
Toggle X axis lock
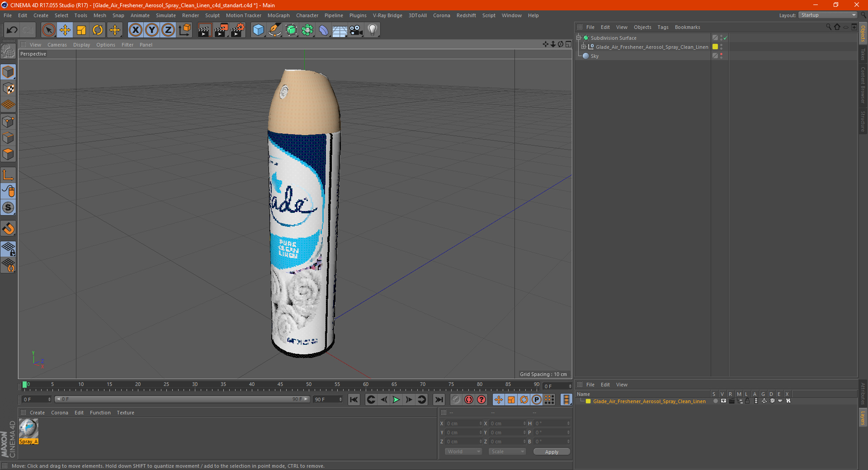coord(135,30)
